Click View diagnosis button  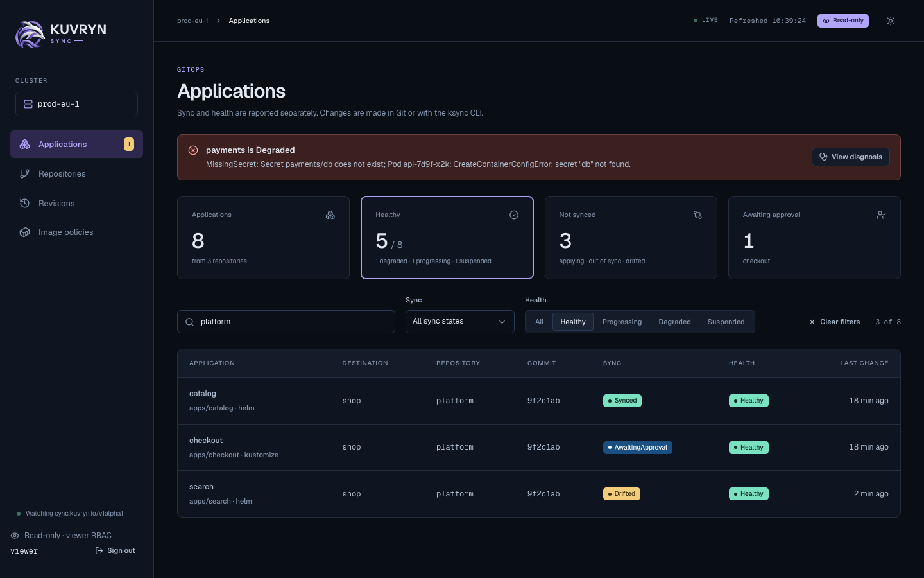pos(851,157)
